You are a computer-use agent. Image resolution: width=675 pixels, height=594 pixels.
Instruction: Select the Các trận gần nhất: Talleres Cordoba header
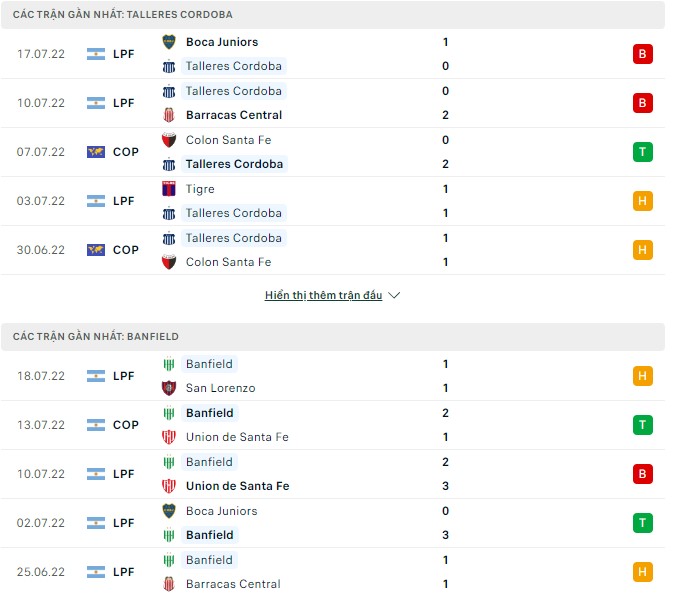[x=123, y=15]
